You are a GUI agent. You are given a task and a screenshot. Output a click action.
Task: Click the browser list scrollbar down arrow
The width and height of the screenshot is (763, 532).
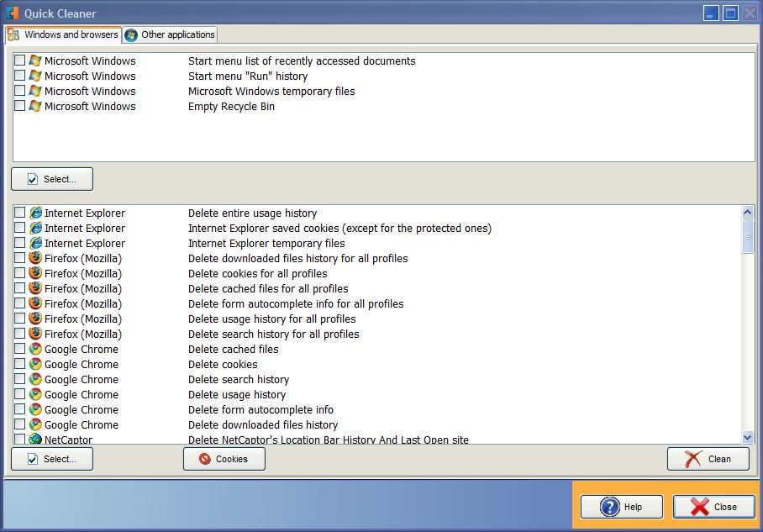point(748,438)
